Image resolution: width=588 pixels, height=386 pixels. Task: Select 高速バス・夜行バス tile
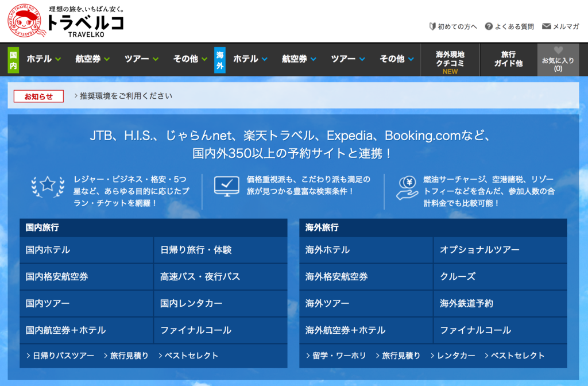point(220,277)
